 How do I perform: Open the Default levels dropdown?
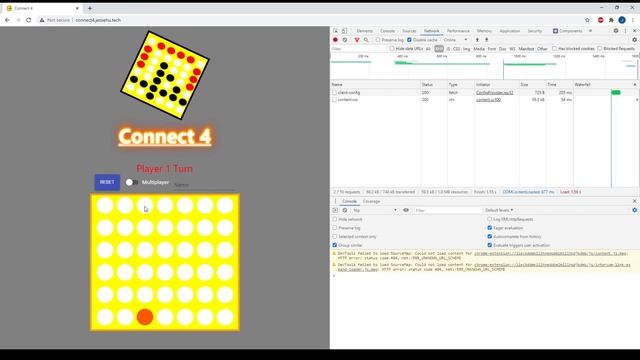click(499, 210)
